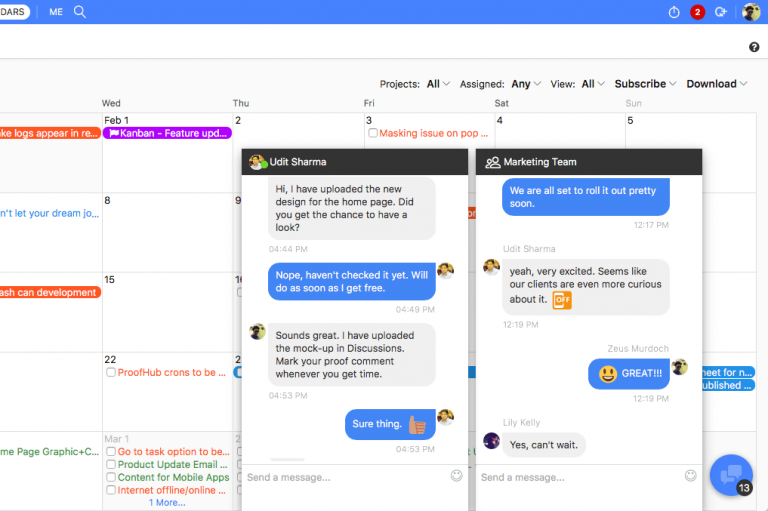
Task: Tick the Masking issue on pop task
Action: tap(372, 133)
